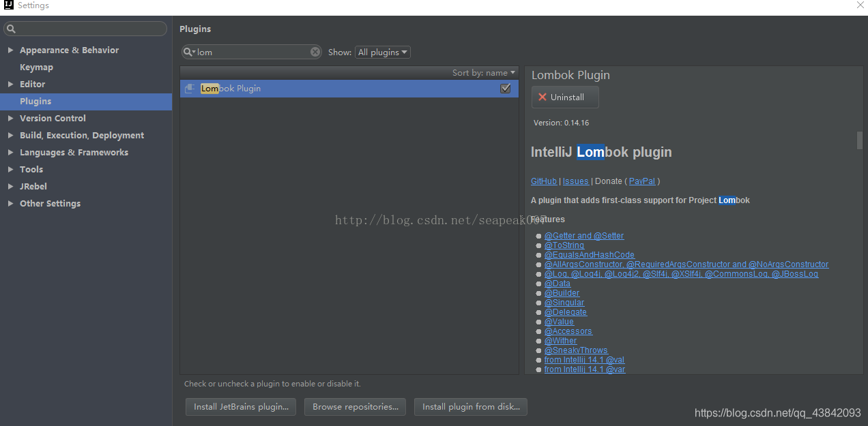Open Appearance & Behavior settings
The height and width of the screenshot is (426, 868).
[x=69, y=50]
